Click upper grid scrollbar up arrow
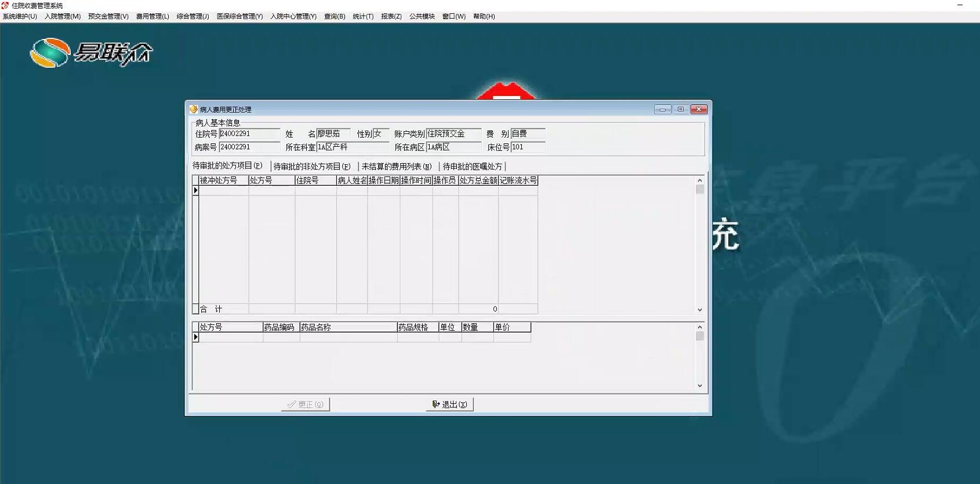 700,180
